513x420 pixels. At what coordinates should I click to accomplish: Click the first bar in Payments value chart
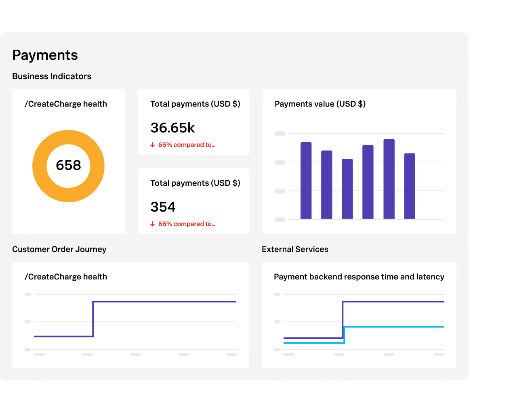[306, 181]
